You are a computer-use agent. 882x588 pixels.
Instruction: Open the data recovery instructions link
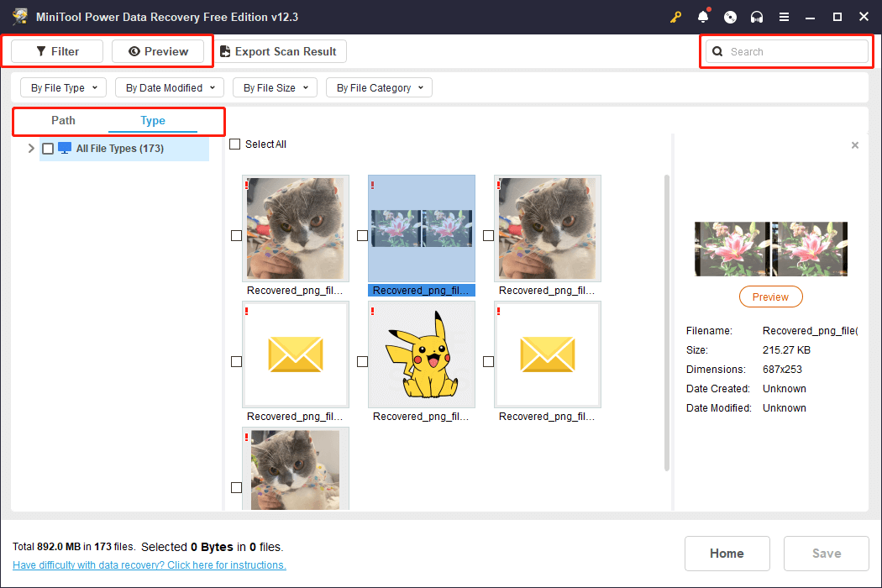[x=150, y=565]
